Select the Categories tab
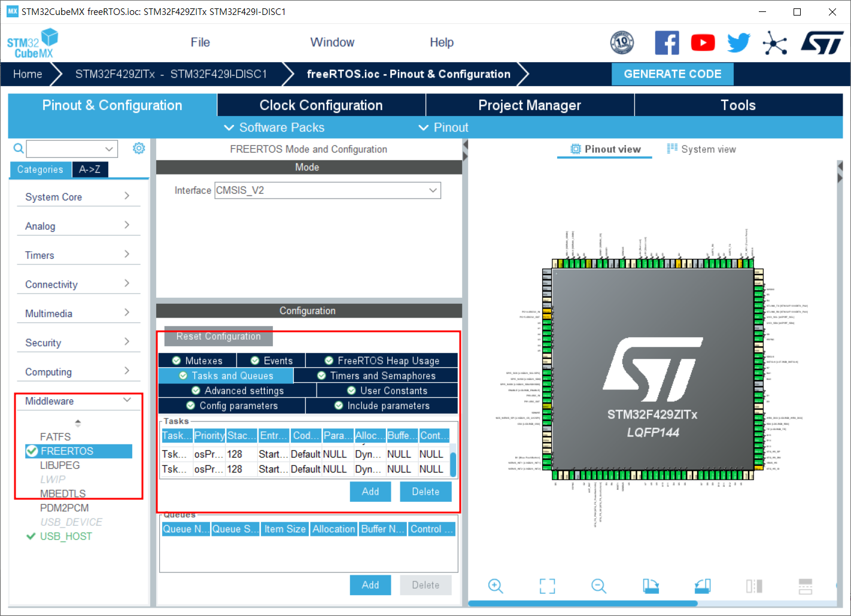Screen dimensions: 851x616 tap(40, 169)
